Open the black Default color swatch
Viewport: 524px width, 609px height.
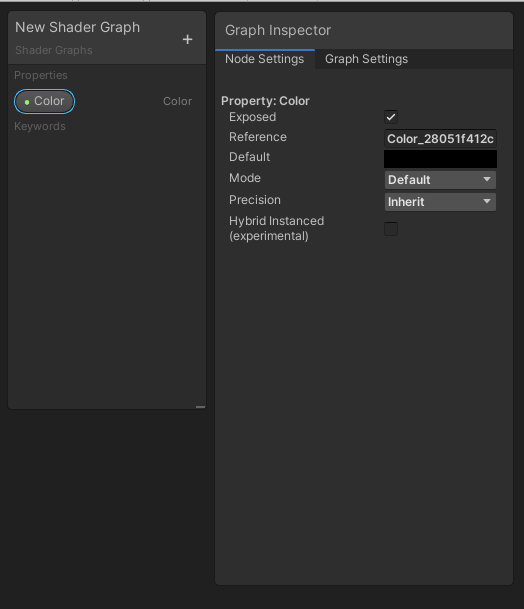440,159
